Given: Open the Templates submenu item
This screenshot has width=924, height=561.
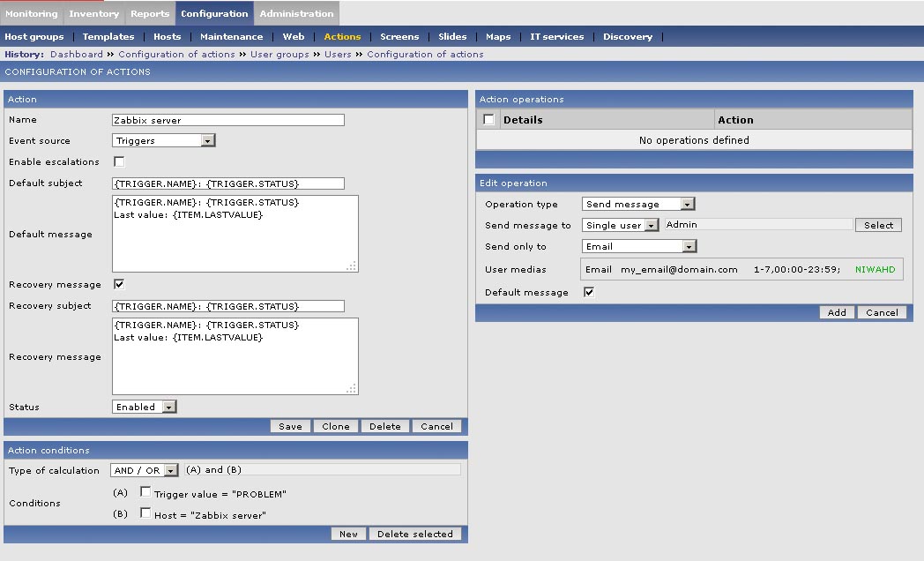Looking at the screenshot, I should [x=108, y=36].
